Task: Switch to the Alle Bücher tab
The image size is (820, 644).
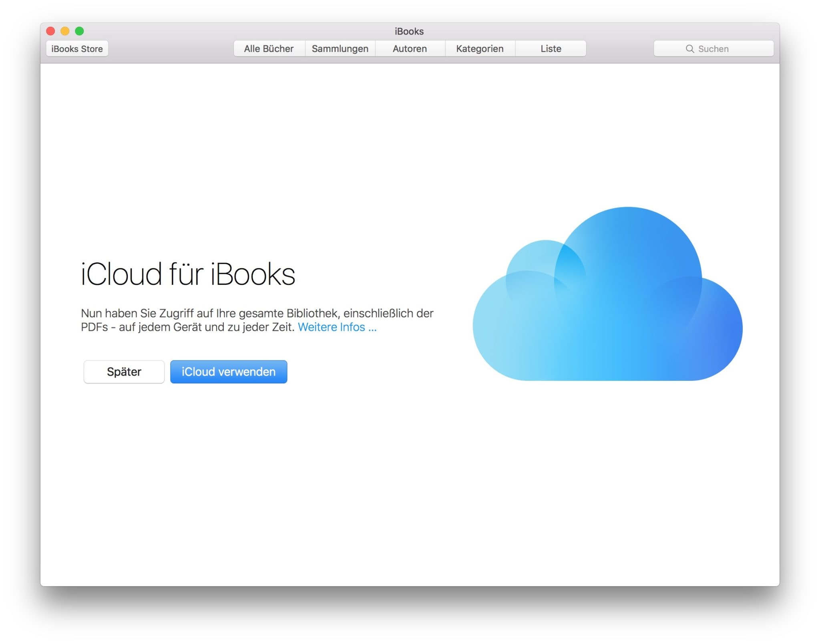Action: 269,49
